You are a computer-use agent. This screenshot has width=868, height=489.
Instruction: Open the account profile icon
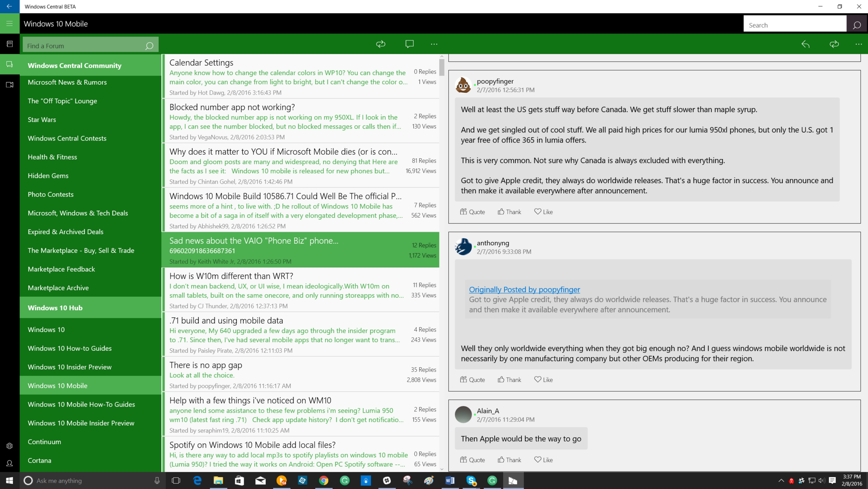point(9,464)
